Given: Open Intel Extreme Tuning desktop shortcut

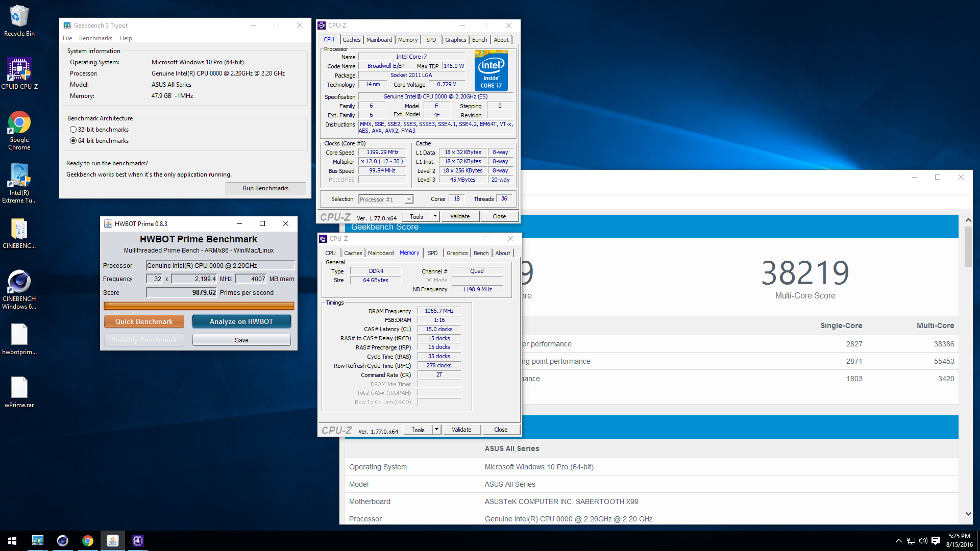Looking at the screenshot, I should (x=19, y=183).
